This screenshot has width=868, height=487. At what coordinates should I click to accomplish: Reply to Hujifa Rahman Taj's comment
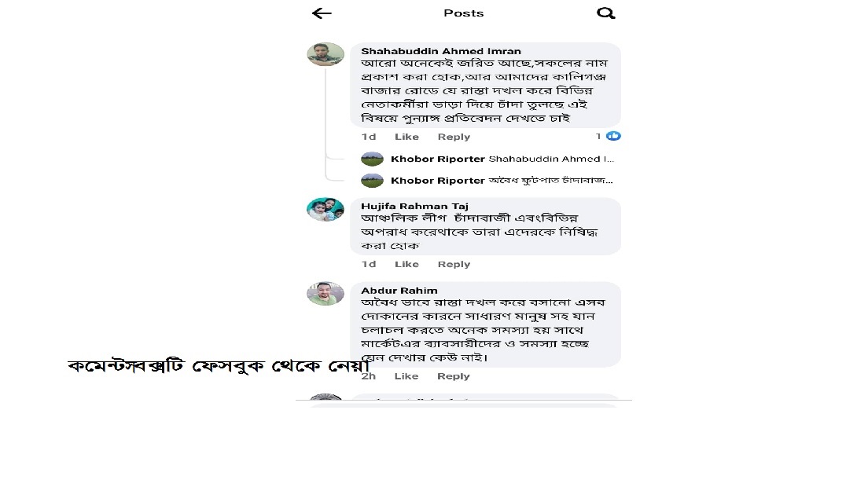pyautogui.click(x=454, y=264)
